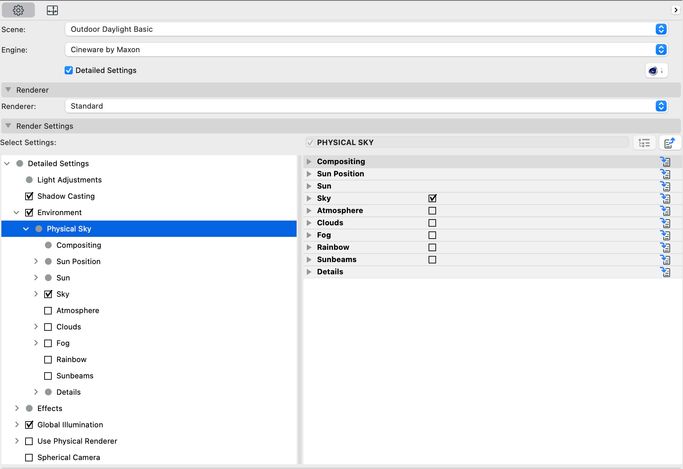Open the Renderer dropdown
683x469 pixels.
[x=366, y=106]
